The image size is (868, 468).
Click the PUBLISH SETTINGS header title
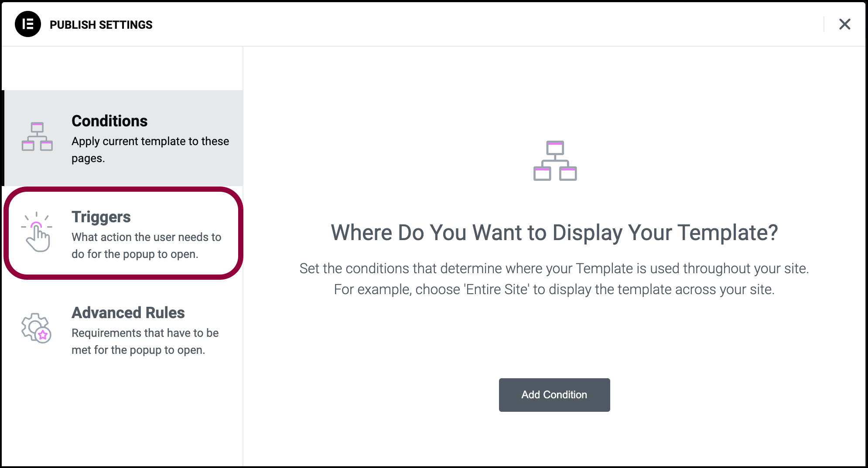tap(101, 25)
